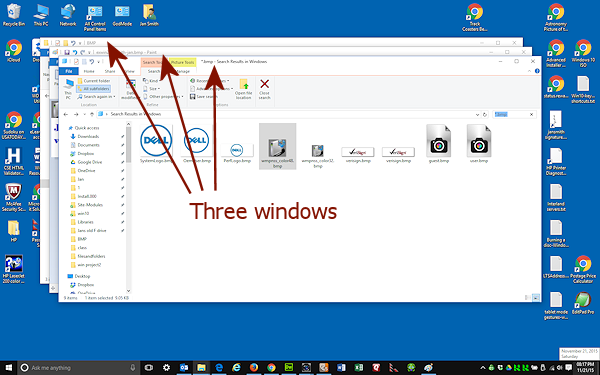Open Microsoft Edge from taskbar
600x375 pixels.
coord(219,368)
